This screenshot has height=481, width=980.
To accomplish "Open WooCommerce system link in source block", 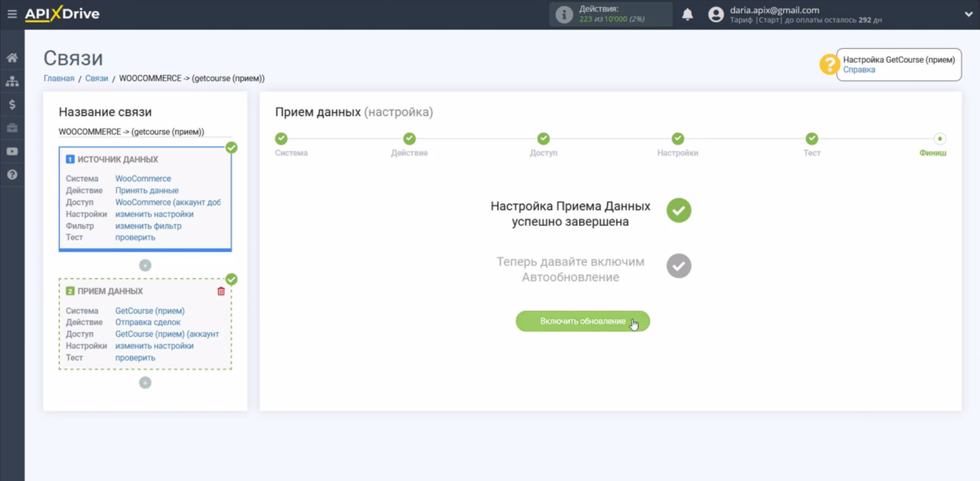I will coord(143,179).
